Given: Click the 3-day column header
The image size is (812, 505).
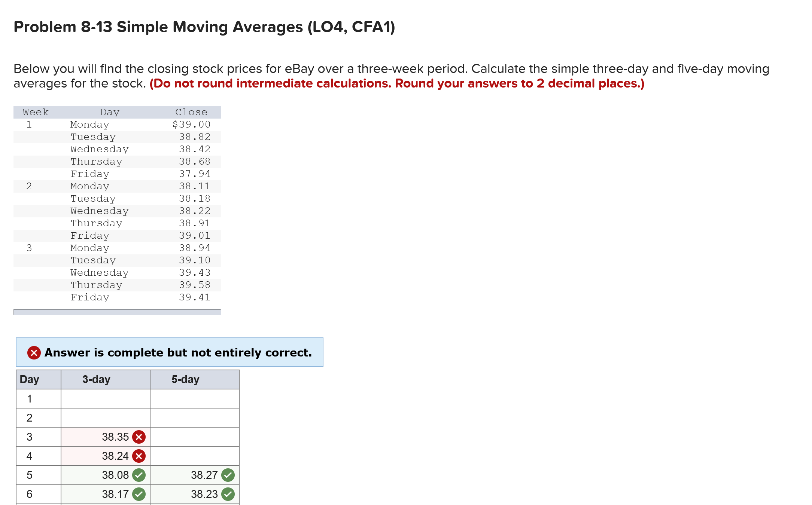Looking at the screenshot, I should tap(97, 379).
